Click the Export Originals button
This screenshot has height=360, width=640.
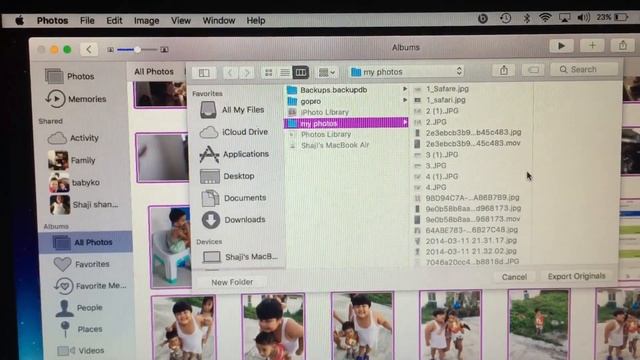[x=576, y=276]
